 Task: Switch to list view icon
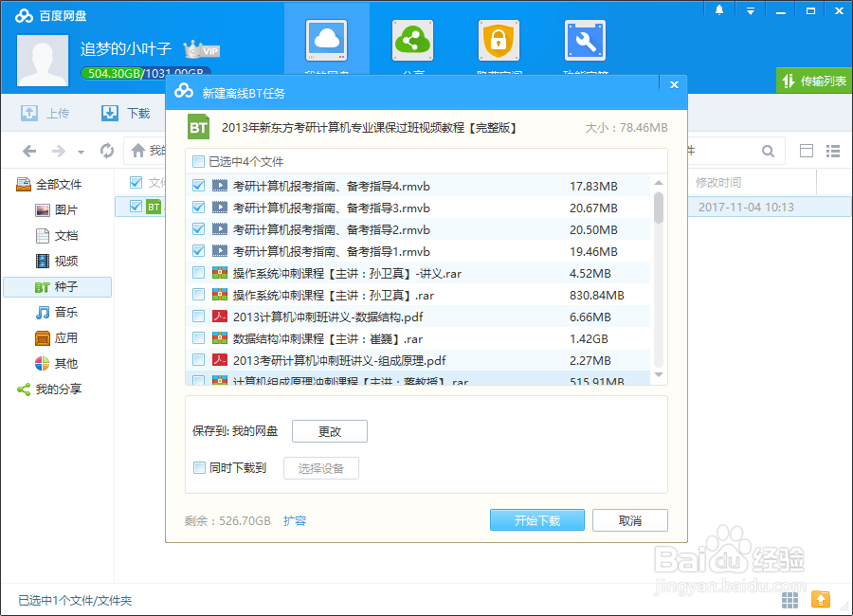pyautogui.click(x=833, y=151)
